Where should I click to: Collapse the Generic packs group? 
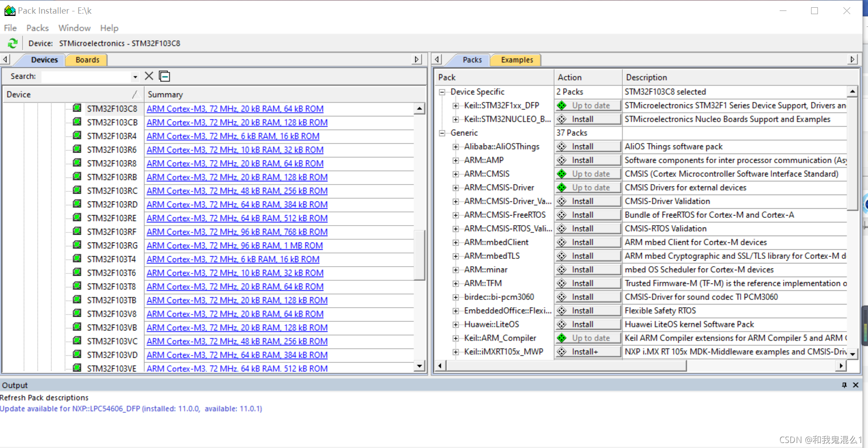(442, 133)
